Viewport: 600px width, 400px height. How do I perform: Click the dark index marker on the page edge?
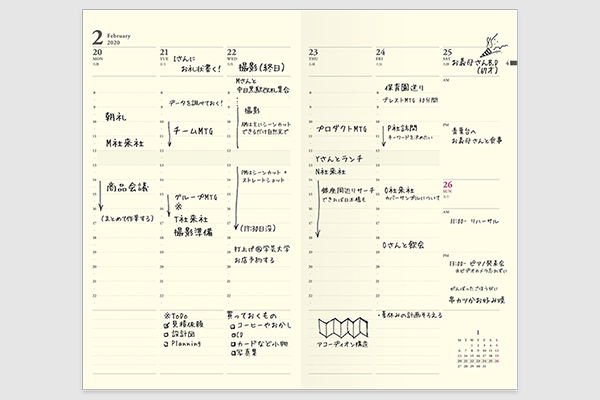[514, 63]
